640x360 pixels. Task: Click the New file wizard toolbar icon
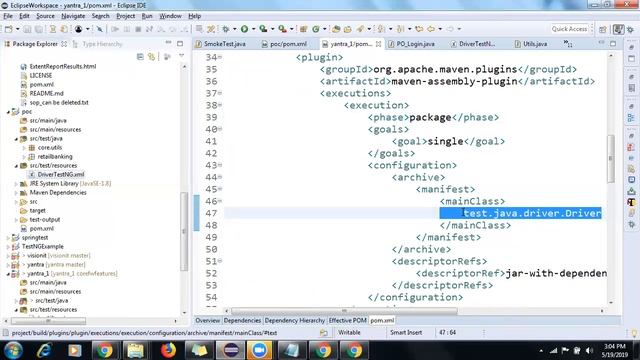(9, 29)
